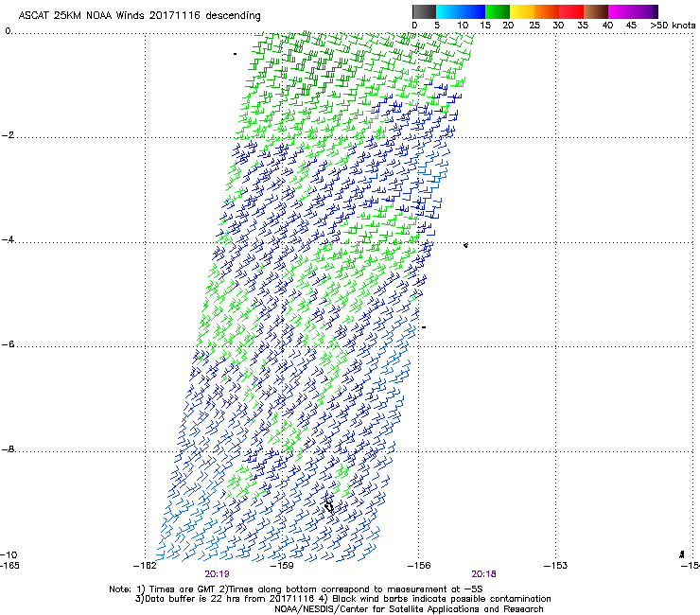The width and height of the screenshot is (700, 615).
Task: Click the small black island mark near -155, -4
Action: click(465, 245)
